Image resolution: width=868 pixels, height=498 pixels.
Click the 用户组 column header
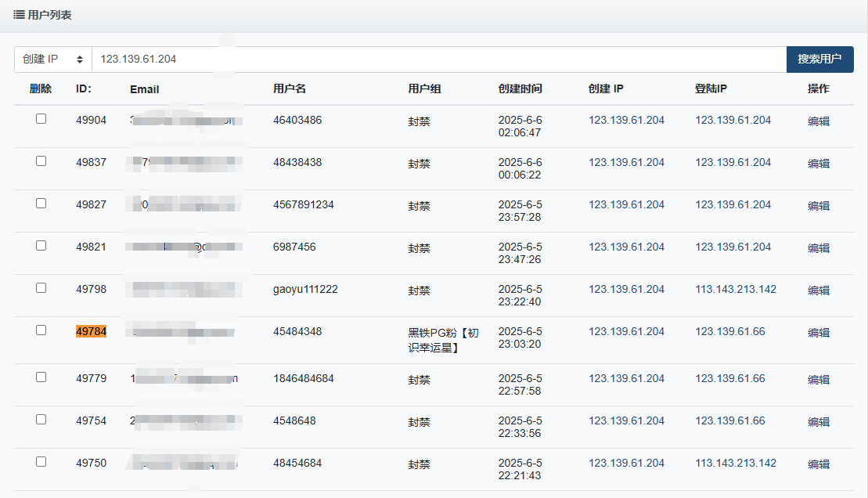(424, 88)
